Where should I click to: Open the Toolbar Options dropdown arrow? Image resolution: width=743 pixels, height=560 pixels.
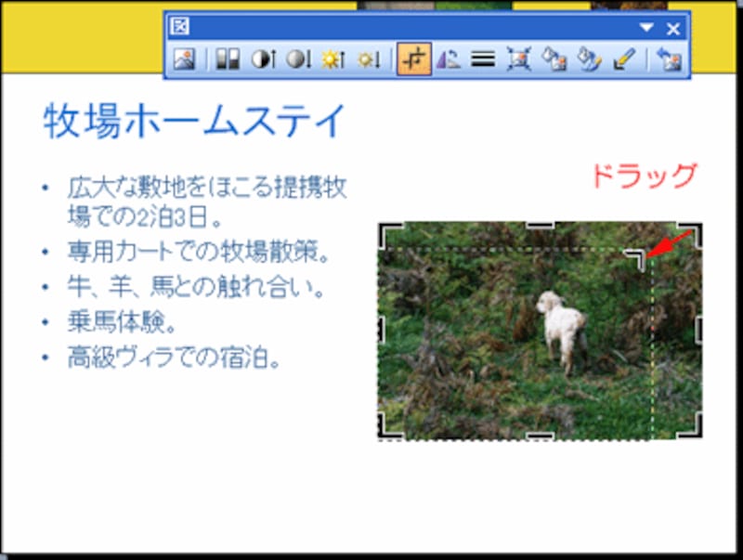tap(645, 28)
